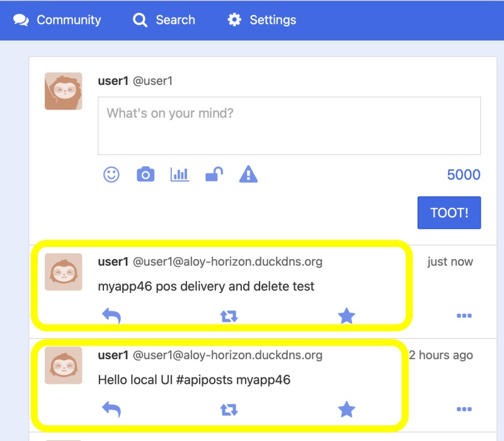Image resolution: width=504 pixels, height=441 pixels.
Task: Reply to the "myapp46 pos delivery" post
Action: pyautogui.click(x=112, y=316)
